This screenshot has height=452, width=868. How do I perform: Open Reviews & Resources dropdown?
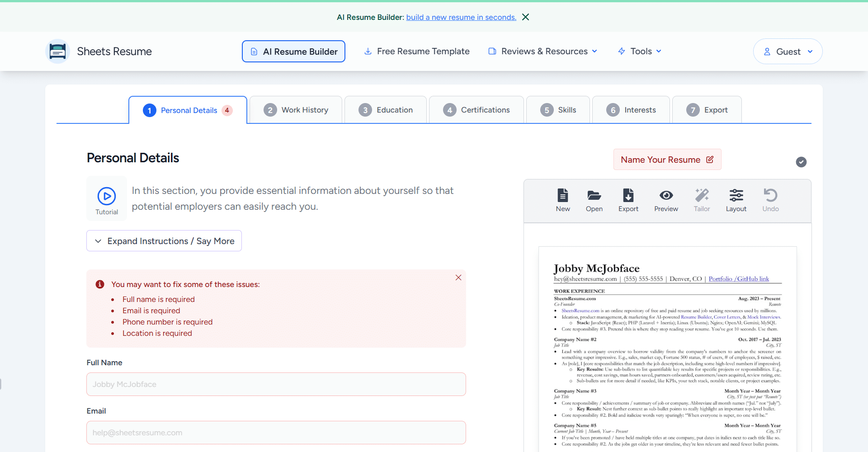[543, 52]
